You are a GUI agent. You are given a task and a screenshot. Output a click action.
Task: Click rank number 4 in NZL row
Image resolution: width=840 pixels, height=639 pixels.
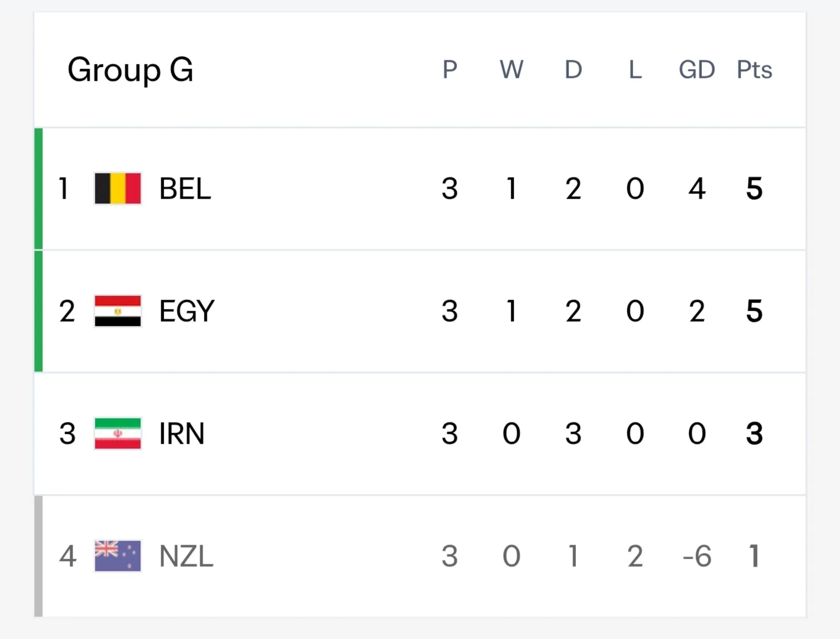coord(68,556)
